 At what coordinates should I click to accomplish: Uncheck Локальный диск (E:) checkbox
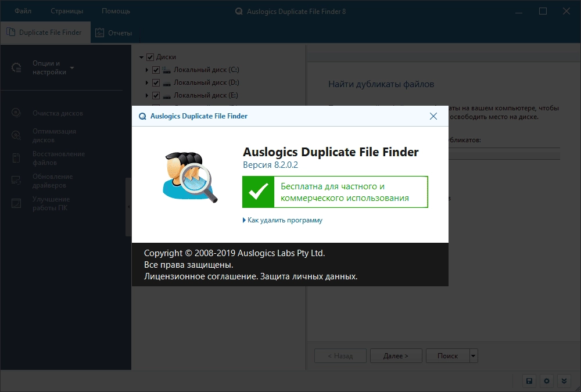click(x=156, y=96)
